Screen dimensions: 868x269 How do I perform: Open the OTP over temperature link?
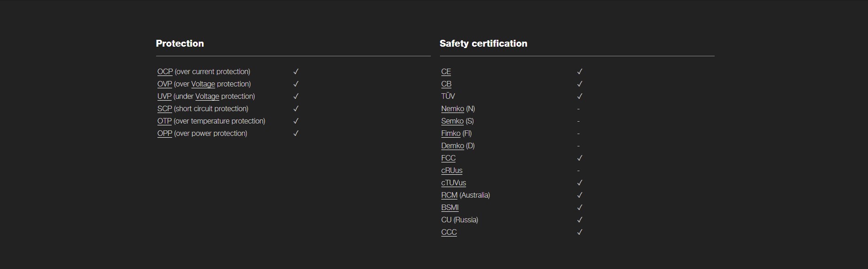(164, 121)
